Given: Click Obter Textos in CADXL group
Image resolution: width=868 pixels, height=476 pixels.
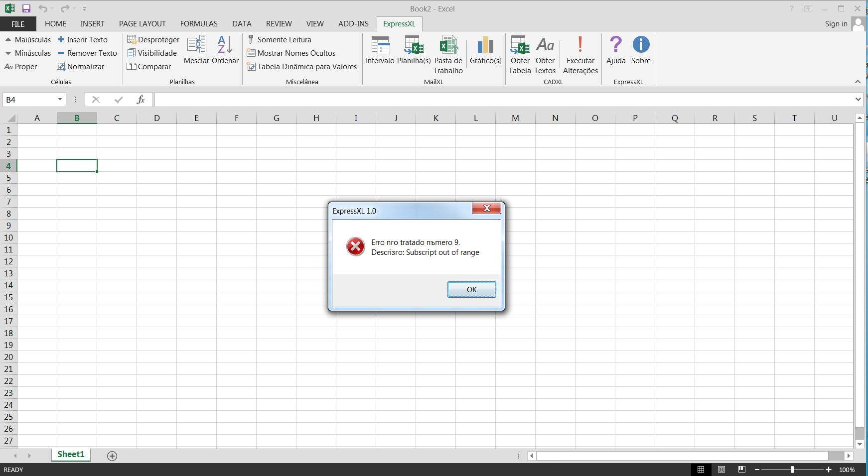Looking at the screenshot, I should click(x=545, y=55).
